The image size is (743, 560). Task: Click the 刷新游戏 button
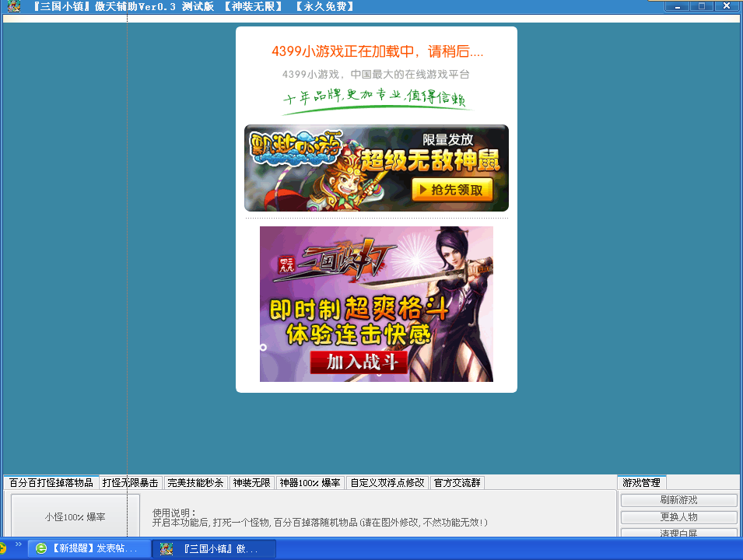pyautogui.click(x=679, y=500)
